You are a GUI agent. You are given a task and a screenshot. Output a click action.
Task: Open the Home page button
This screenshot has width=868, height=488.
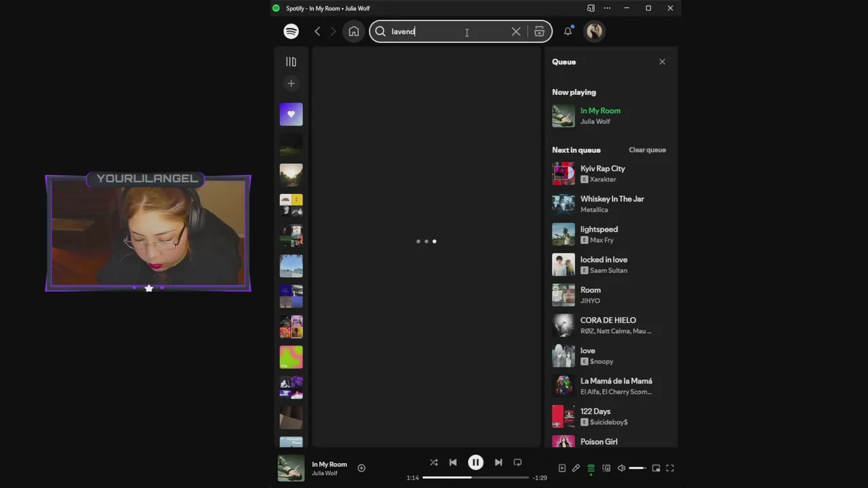354,31
